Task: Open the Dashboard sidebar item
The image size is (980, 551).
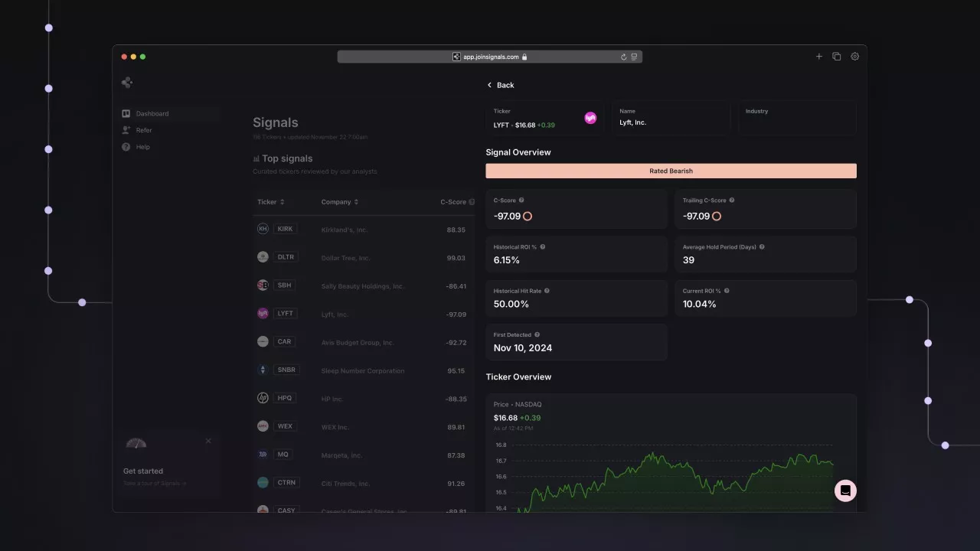Action: tap(152, 113)
